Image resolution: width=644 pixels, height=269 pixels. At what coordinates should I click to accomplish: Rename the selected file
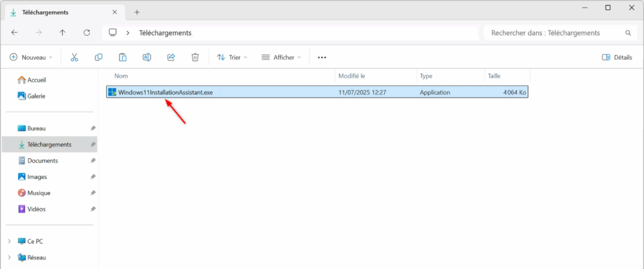click(x=147, y=57)
